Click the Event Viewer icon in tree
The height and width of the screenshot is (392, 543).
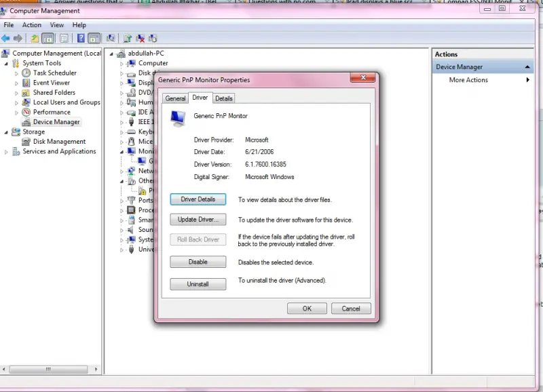click(26, 83)
